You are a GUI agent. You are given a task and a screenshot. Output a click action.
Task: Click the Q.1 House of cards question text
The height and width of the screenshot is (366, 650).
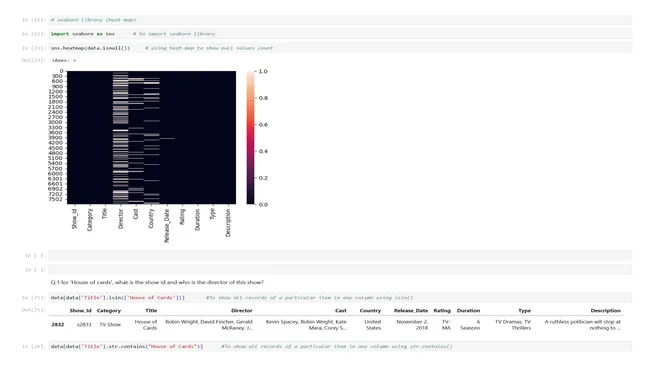(x=157, y=282)
